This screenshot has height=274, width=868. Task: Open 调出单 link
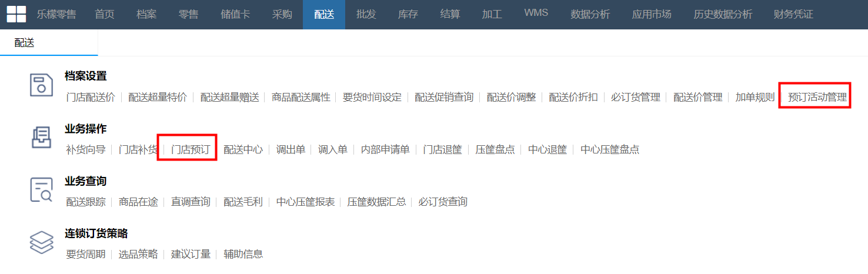[x=291, y=149]
